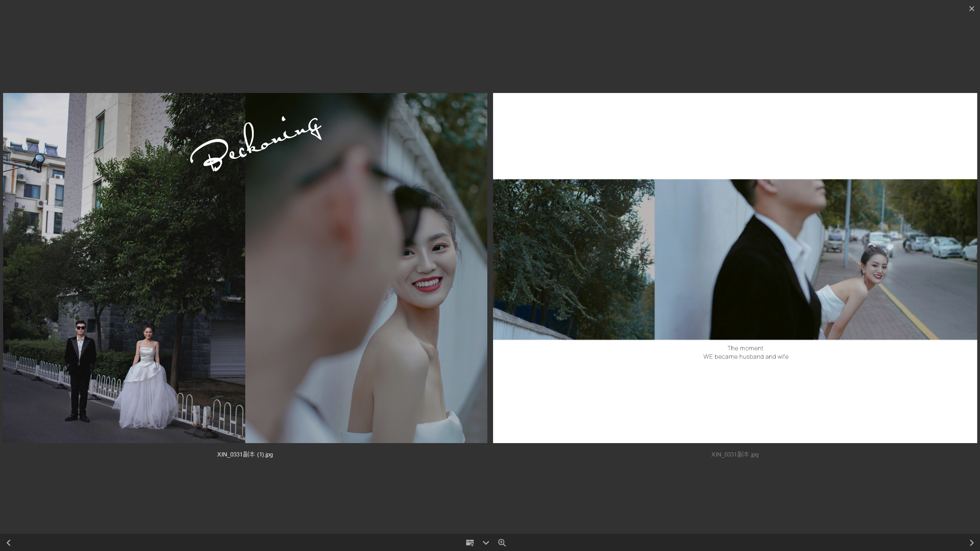Click the 'The moment' caption text
980x551 pixels.
coord(745,348)
